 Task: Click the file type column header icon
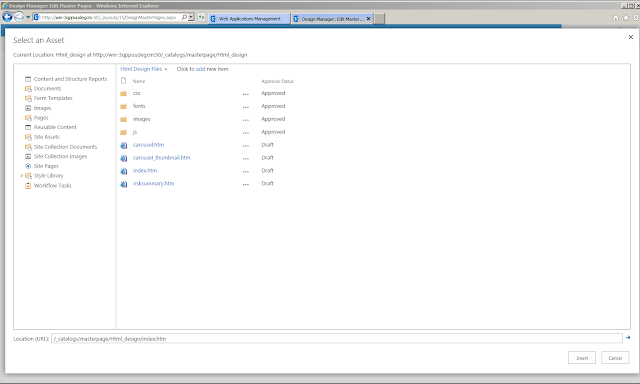click(x=124, y=81)
